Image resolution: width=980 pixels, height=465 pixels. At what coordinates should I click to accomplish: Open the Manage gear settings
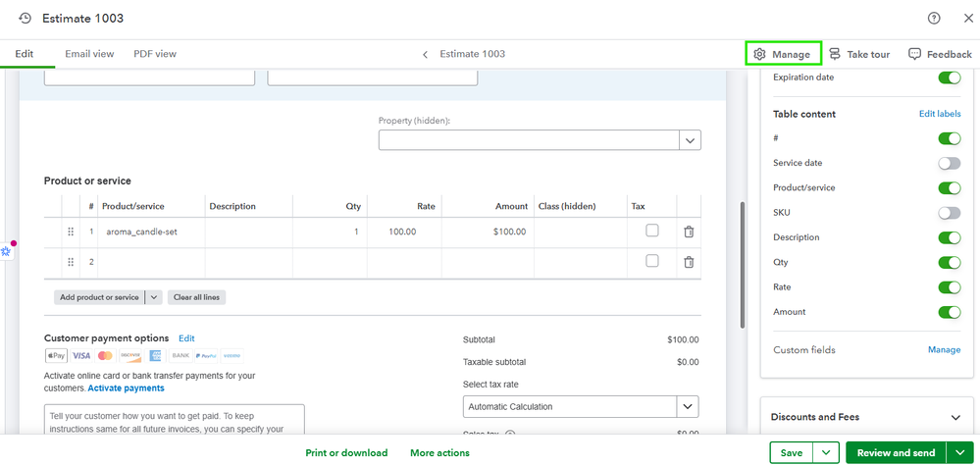click(x=783, y=54)
